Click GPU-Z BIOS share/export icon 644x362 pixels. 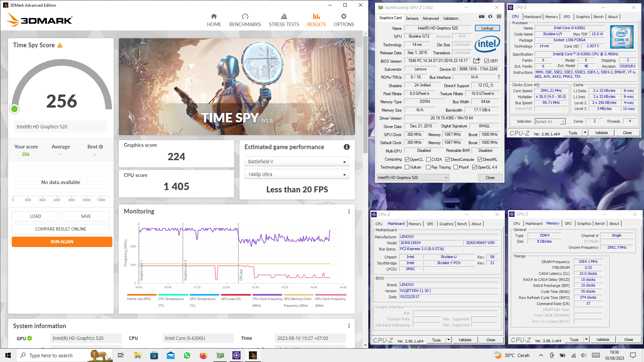point(477,61)
